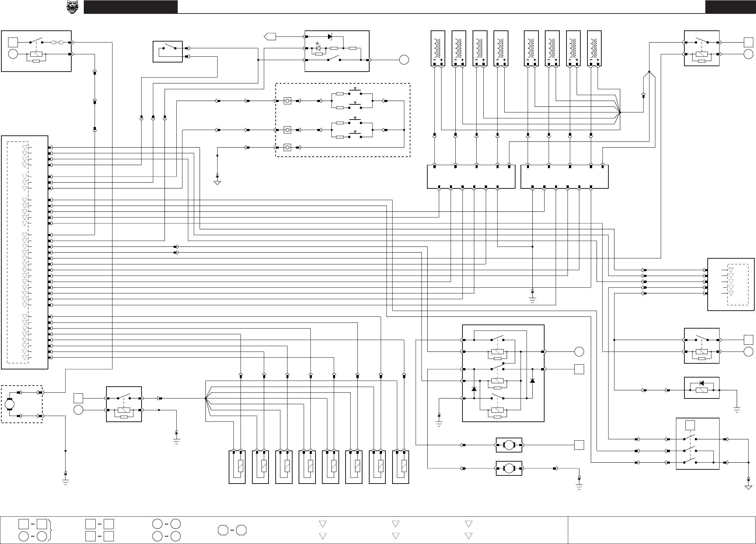756x544 pixels.
Task: Select the rightmost ignition coil symbol
Action: click(594, 48)
